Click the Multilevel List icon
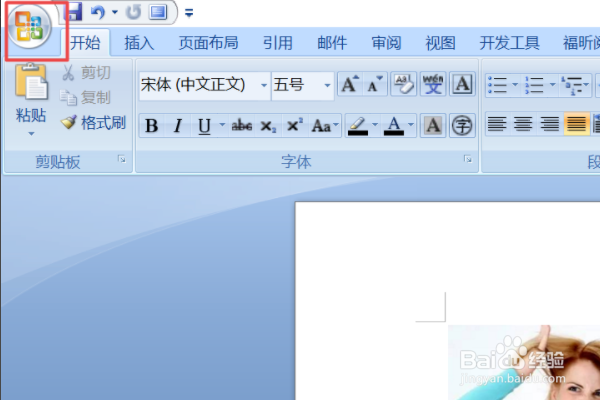Screen dimensions: 600x400 click(575, 85)
